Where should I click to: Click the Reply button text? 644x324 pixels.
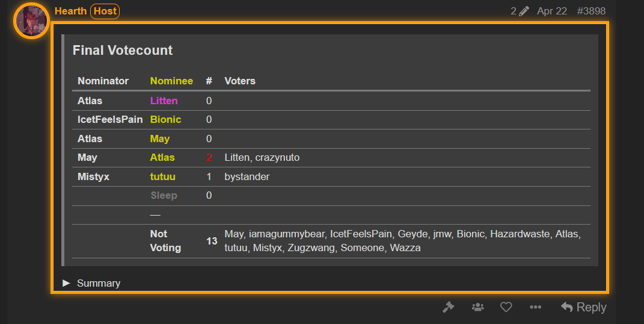591,307
